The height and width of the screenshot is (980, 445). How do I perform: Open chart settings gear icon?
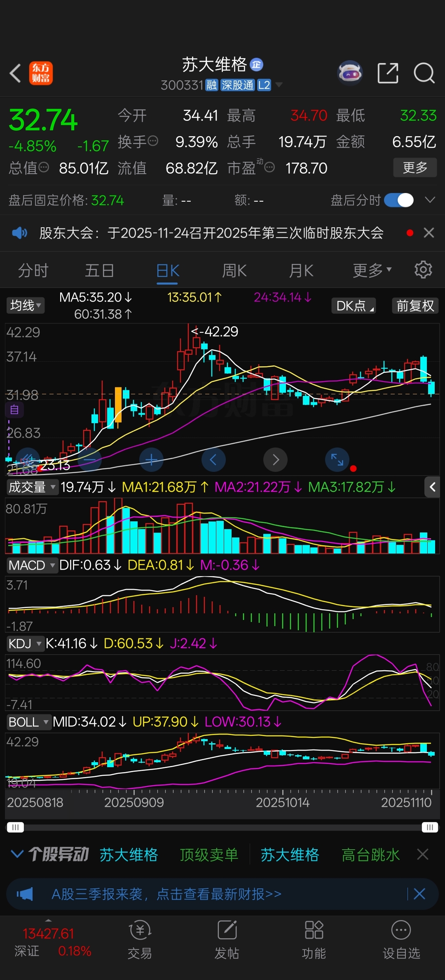coord(423,270)
